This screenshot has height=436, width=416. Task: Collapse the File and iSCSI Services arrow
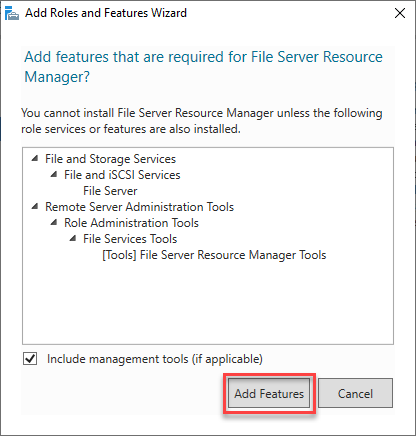click(54, 174)
